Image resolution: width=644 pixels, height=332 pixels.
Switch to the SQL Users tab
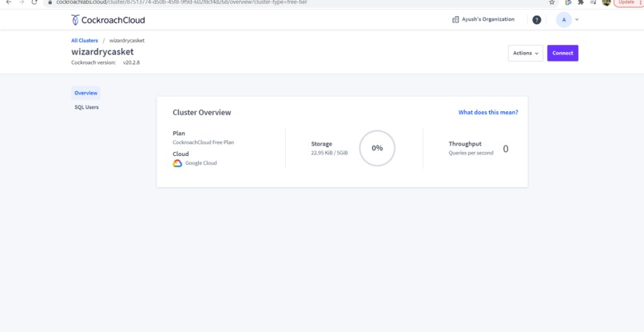pos(86,107)
